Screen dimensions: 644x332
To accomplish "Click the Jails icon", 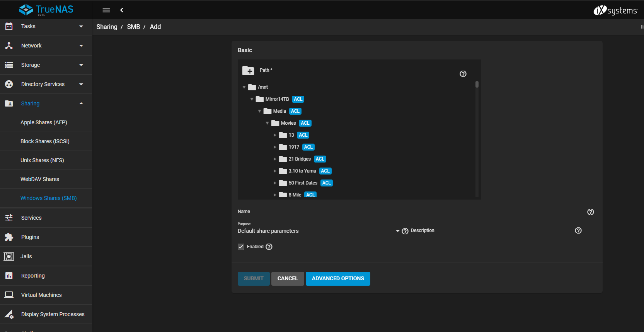I will point(9,256).
